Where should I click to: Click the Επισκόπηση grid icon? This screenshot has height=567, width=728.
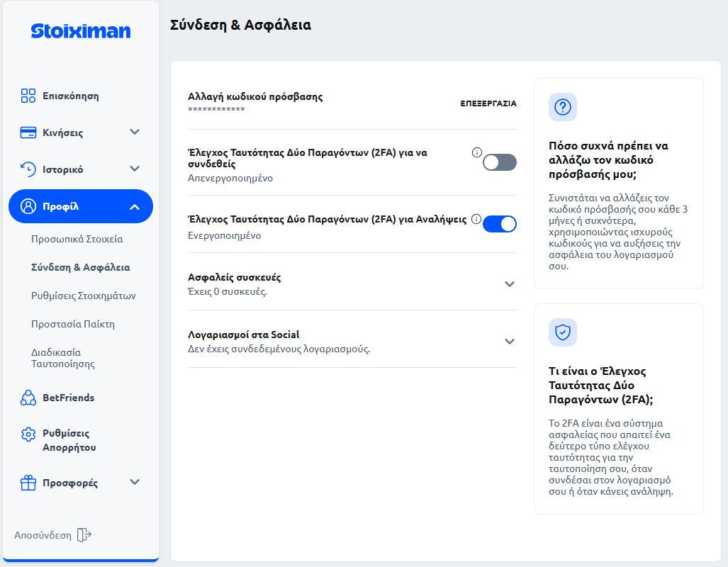tap(28, 96)
